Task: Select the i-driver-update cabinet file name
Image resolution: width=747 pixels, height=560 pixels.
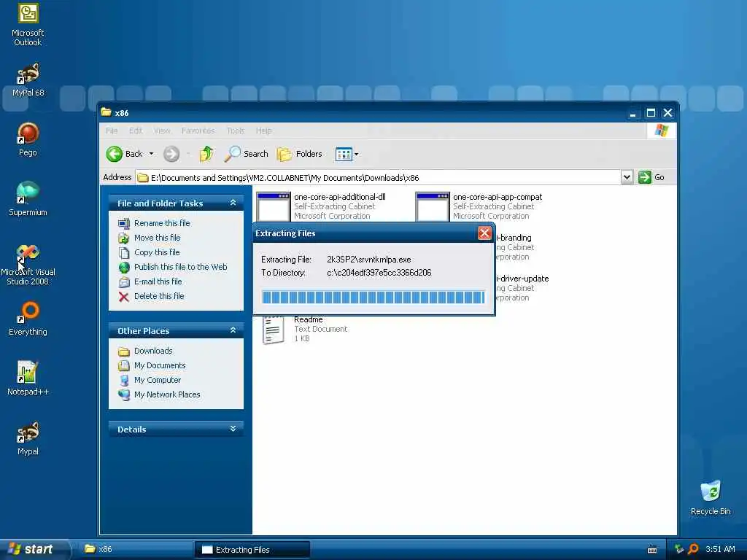Action: 522,279
